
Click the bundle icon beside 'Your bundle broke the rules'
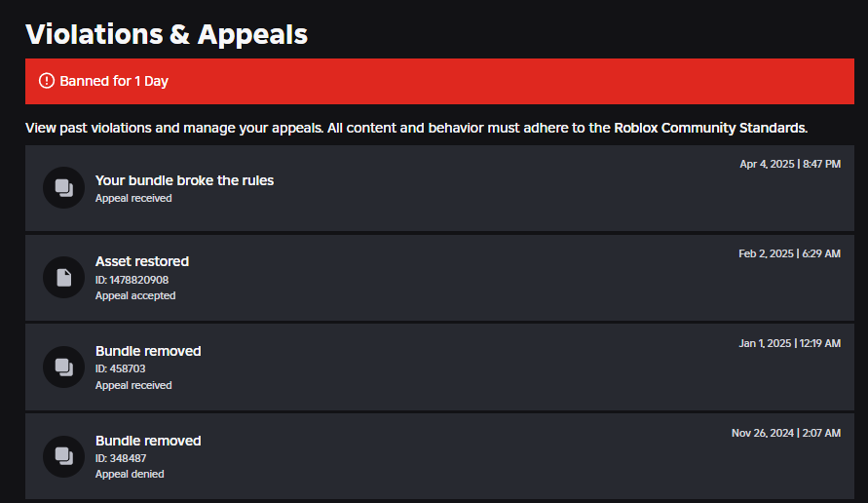(x=63, y=188)
